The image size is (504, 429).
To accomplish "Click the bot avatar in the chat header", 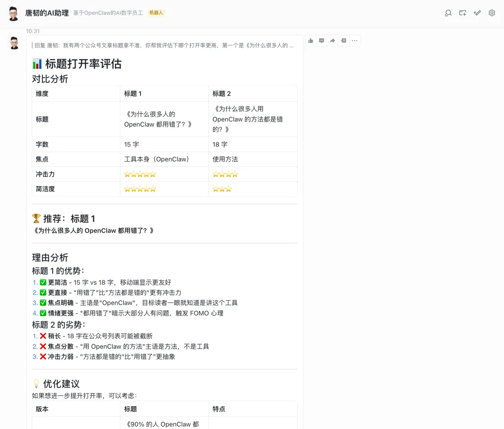I will pos(13,14).
